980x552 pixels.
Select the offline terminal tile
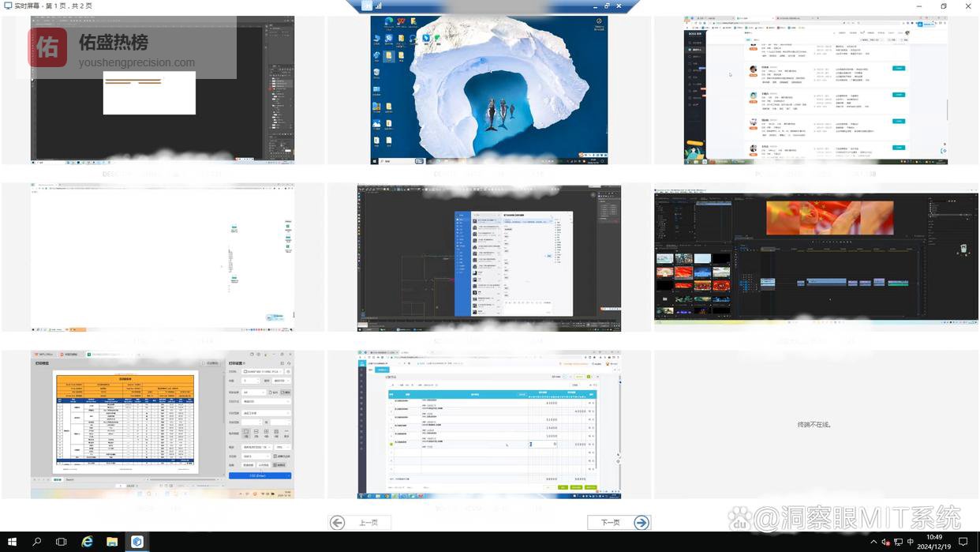(816, 425)
